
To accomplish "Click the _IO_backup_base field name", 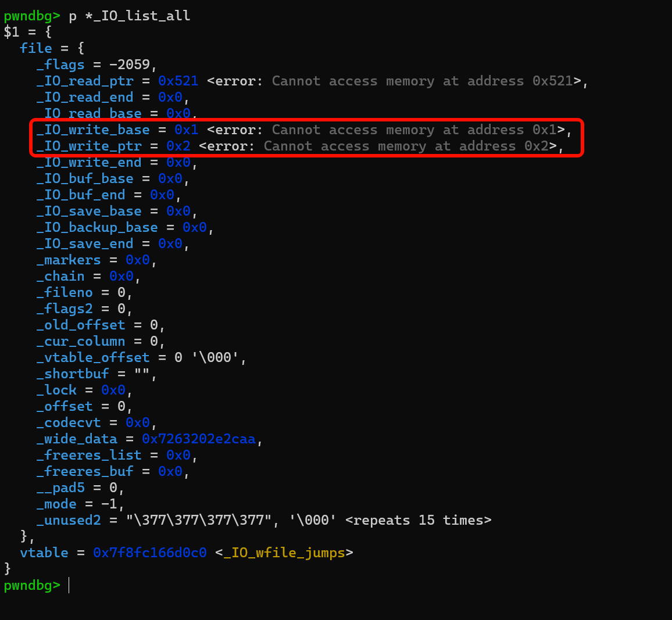I will 97,228.
